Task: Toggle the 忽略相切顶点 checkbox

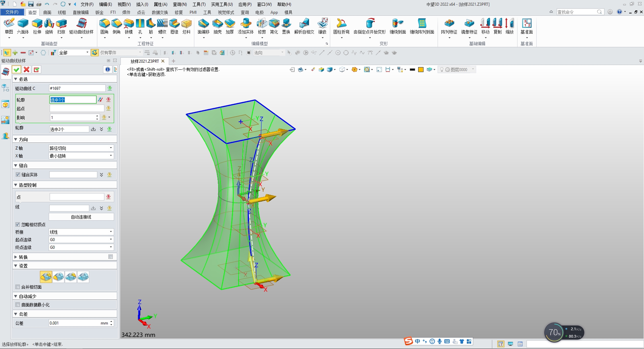Action: click(18, 225)
